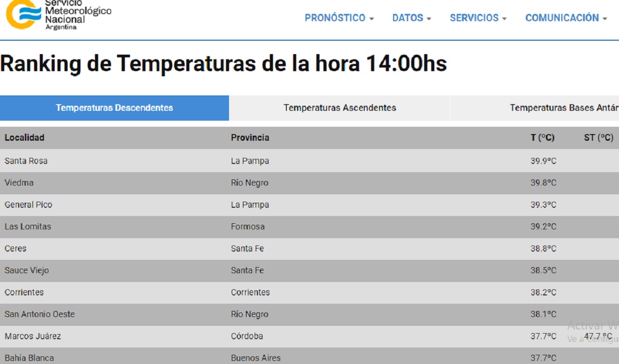Image resolution: width=619 pixels, height=364 pixels.
Task: Switch to Temperaturas Ascendentes tab
Action: point(339,108)
